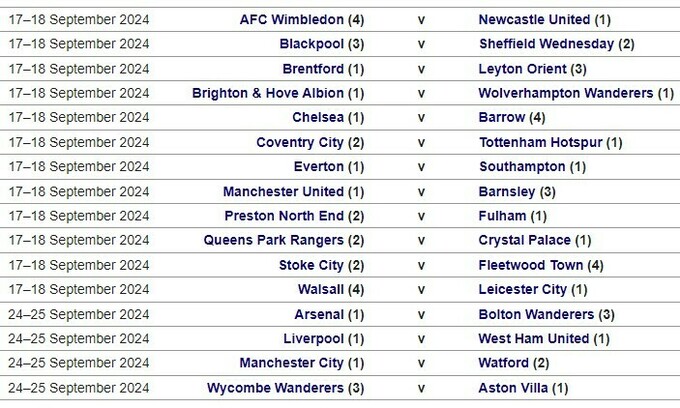Viewport: 680px width, 408px height.
Task: Click the Aston Villa link
Action: [x=513, y=387]
